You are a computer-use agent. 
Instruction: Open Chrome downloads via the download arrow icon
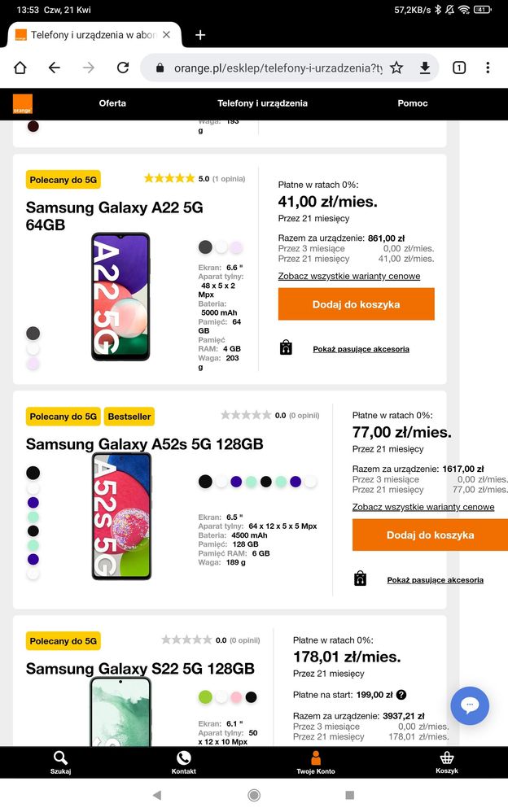point(425,68)
